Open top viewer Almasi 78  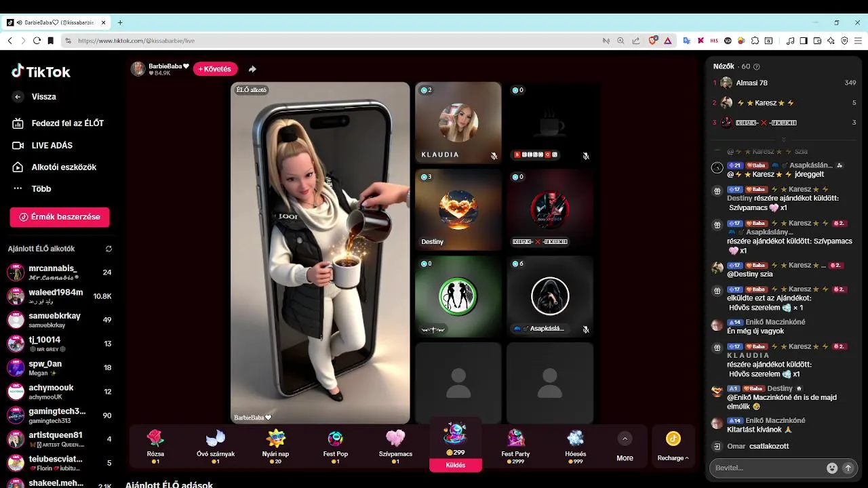(x=785, y=83)
